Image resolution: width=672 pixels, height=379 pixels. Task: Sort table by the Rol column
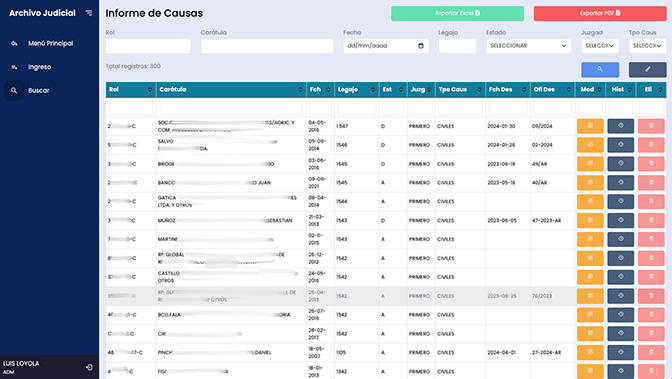(x=131, y=90)
